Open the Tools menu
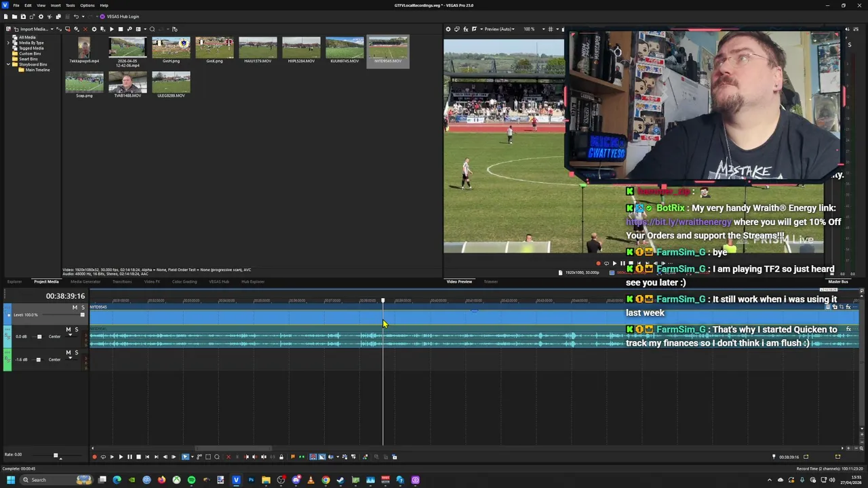 [70, 5]
